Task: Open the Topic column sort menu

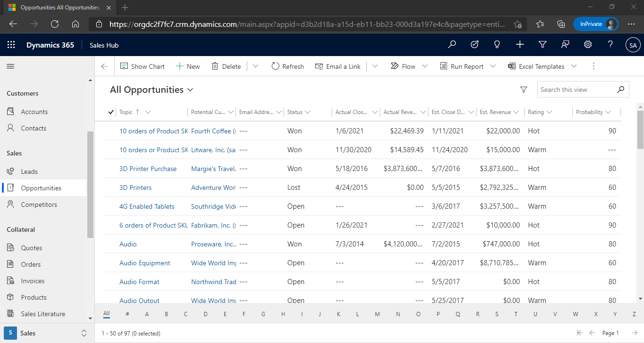Action: click(x=148, y=112)
